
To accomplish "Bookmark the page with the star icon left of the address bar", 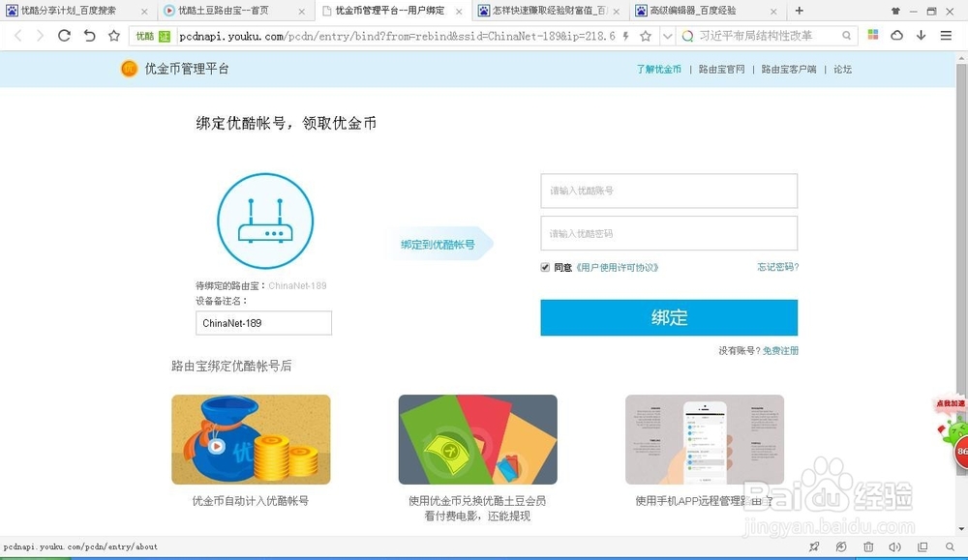I will pos(113,36).
